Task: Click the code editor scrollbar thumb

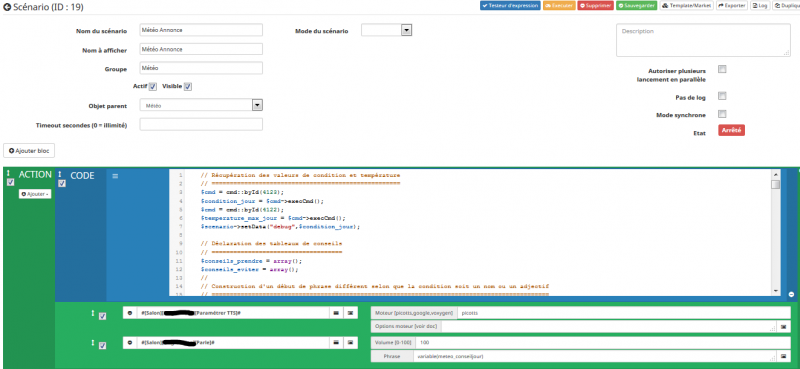Action: point(776,184)
